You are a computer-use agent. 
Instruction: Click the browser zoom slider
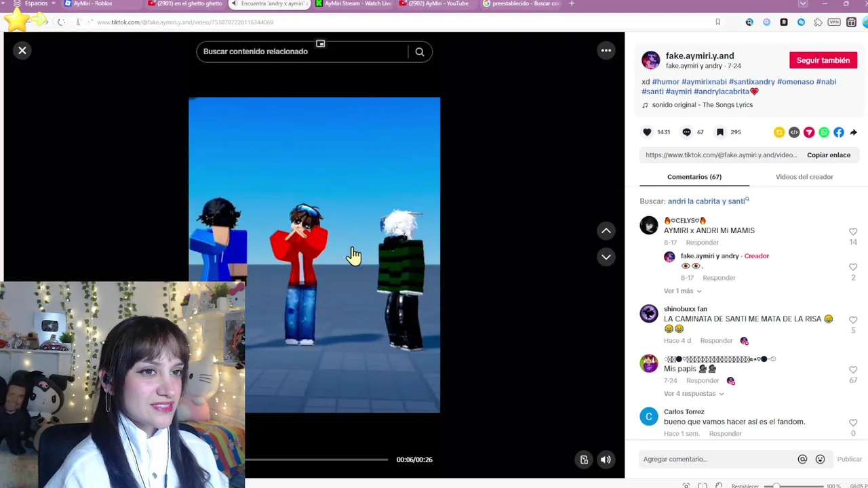[x=793, y=486]
